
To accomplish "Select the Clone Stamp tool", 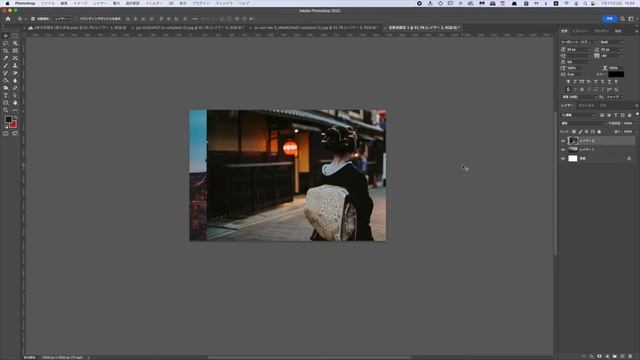I will 15,65.
